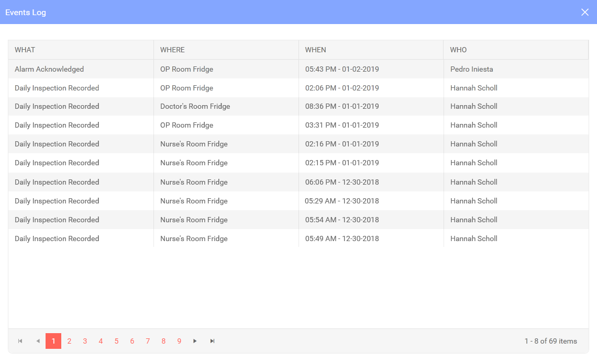
Task: Navigate to page 4
Action: coord(101,341)
